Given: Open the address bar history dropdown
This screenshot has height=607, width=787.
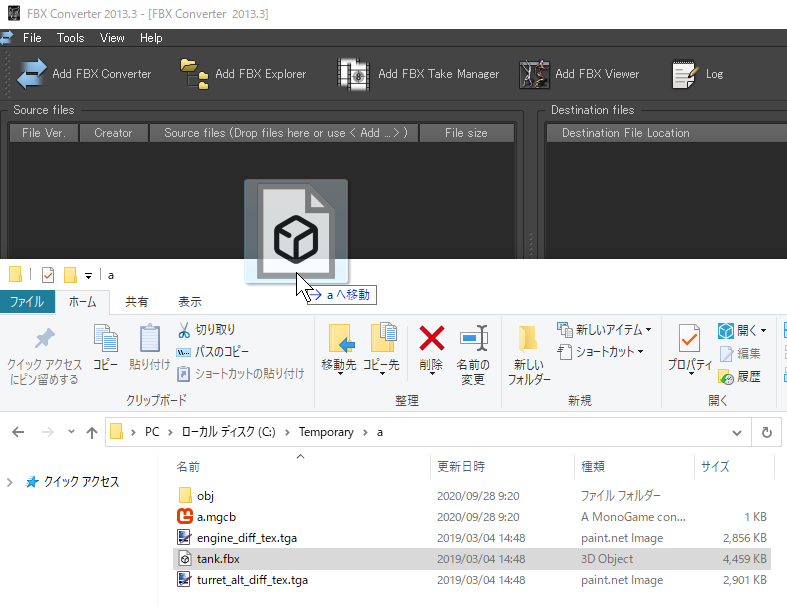Looking at the screenshot, I should click(x=737, y=432).
